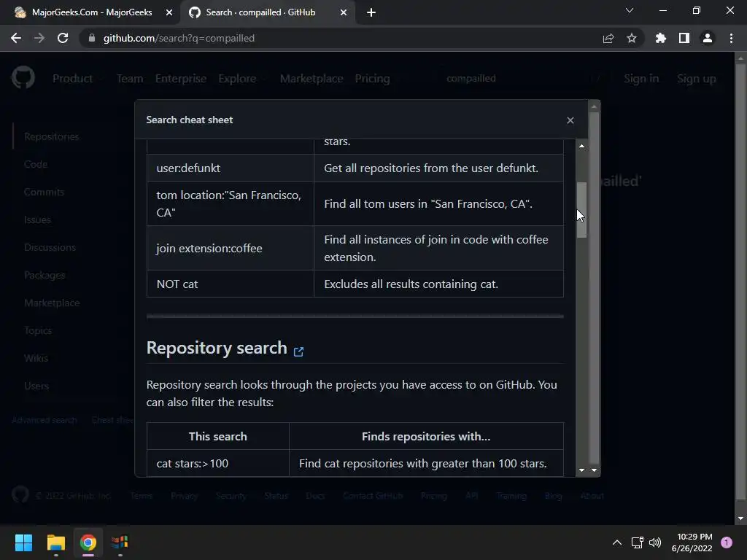
Task: Click the GitHub search box with compailled
Action: click(x=522, y=79)
